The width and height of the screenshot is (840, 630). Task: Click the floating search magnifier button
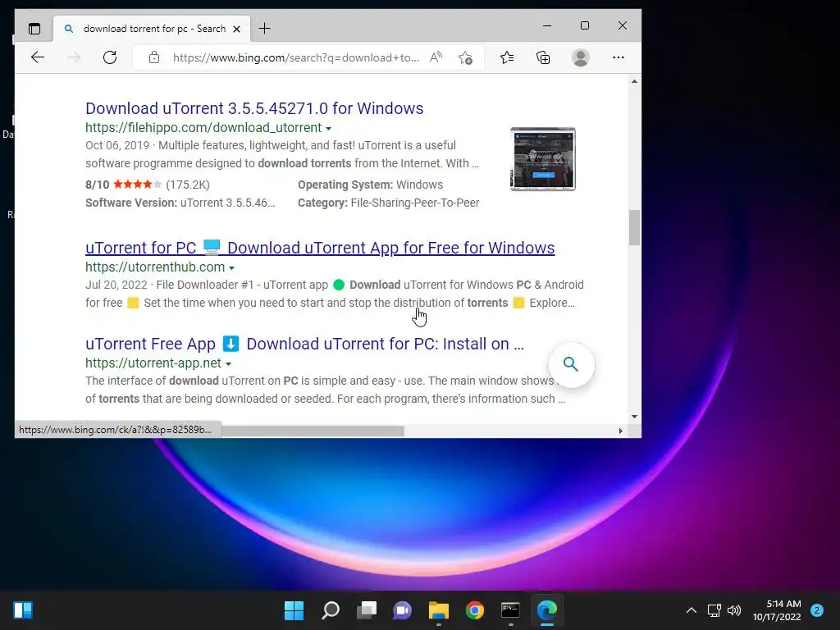pyautogui.click(x=571, y=364)
